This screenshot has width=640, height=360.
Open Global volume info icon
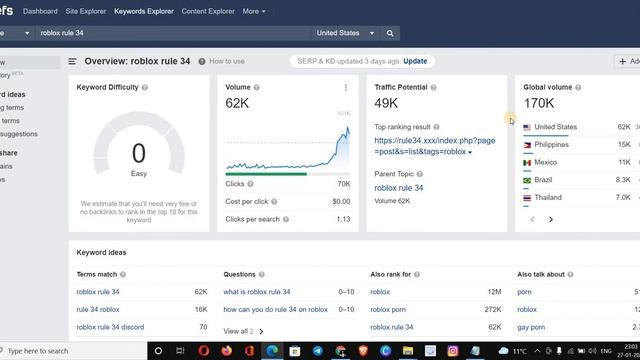(x=578, y=87)
